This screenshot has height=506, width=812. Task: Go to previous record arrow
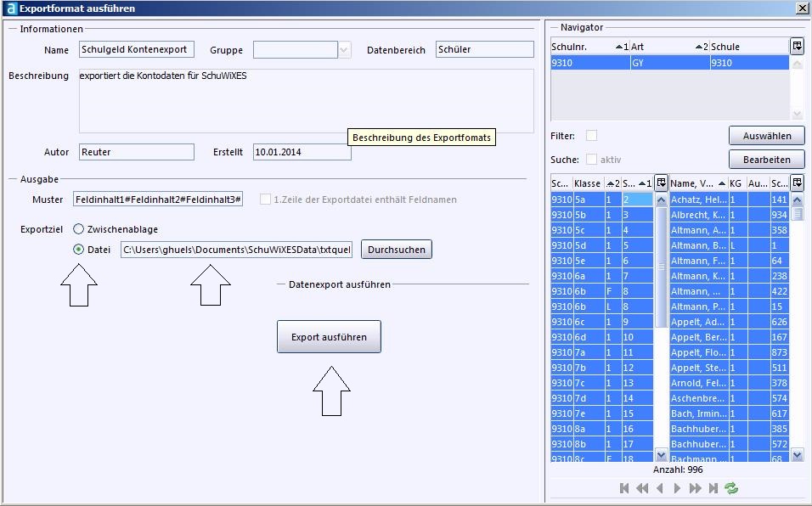[660, 488]
